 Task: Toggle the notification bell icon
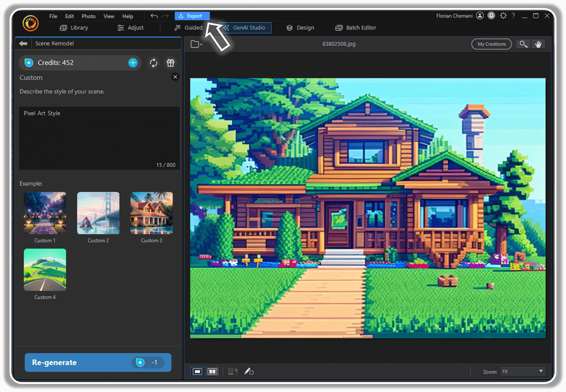[x=491, y=15]
